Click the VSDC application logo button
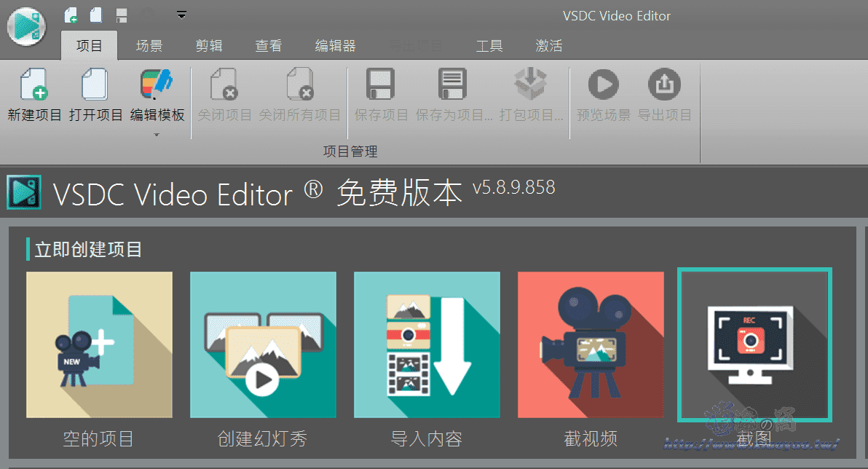Viewport: 868px width, 469px height. coord(26,26)
